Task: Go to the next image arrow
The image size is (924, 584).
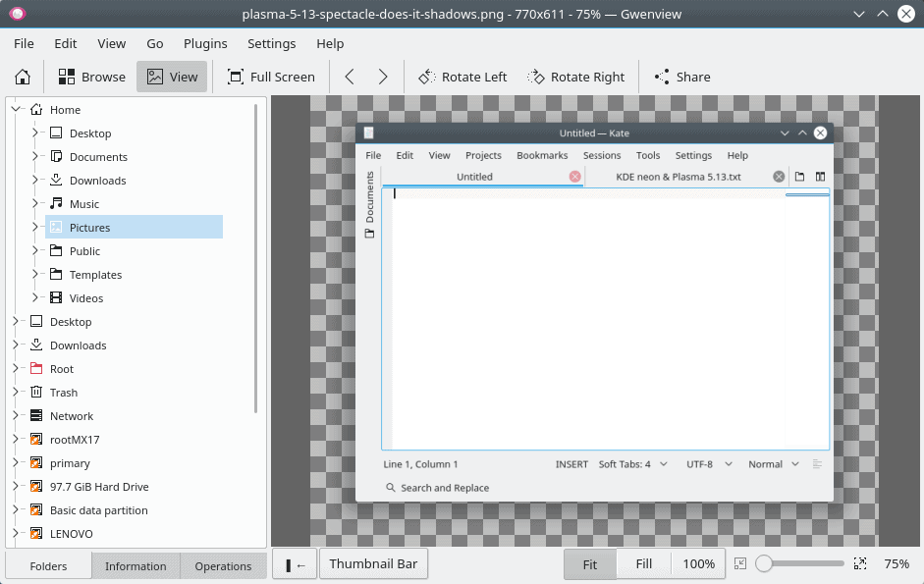Action: (x=383, y=77)
